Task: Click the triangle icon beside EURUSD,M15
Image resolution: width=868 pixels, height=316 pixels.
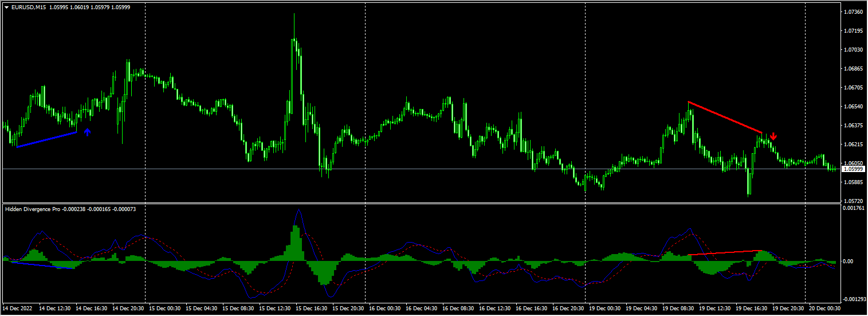Action: (6, 7)
